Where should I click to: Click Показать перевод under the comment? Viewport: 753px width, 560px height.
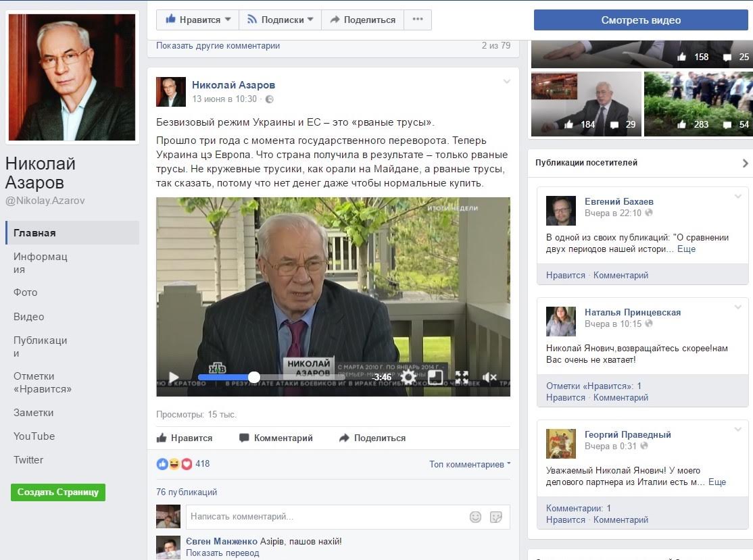(222, 553)
